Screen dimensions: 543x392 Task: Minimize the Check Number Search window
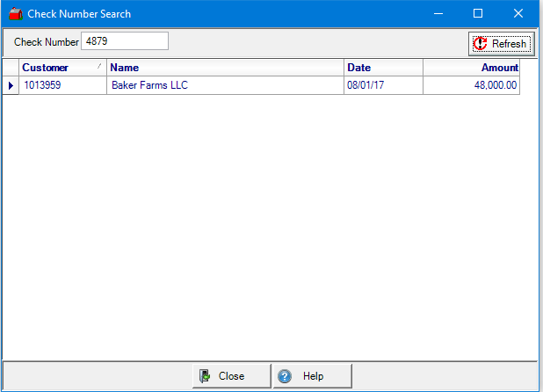[438, 14]
